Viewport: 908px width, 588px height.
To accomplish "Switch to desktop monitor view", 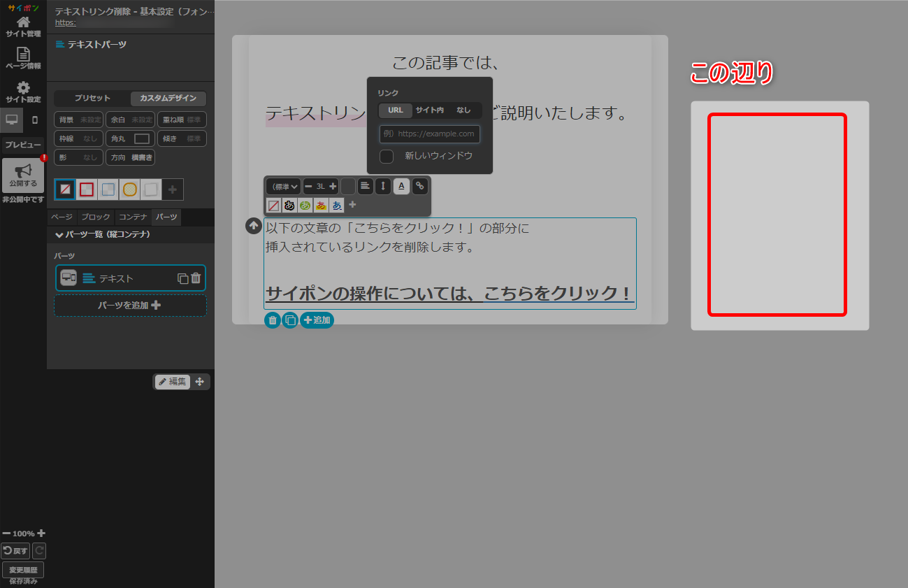I will (x=12, y=120).
